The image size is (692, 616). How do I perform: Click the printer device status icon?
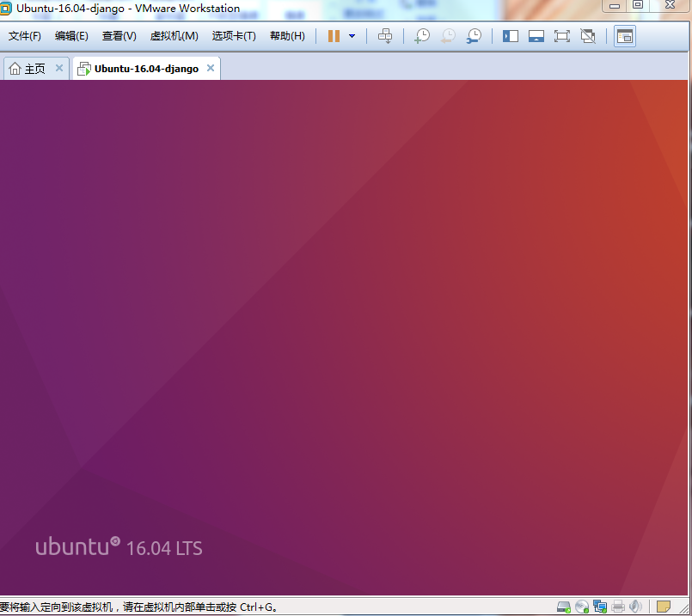point(618,607)
